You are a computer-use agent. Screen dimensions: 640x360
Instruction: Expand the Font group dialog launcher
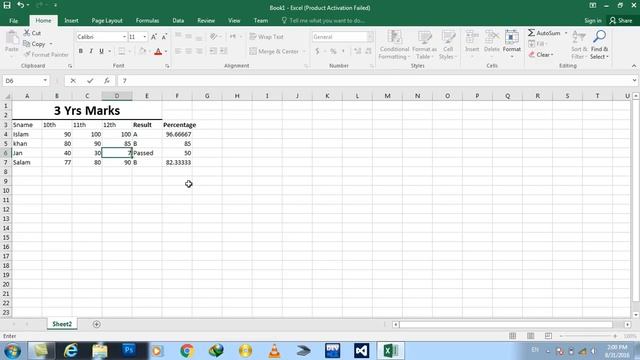pyautogui.click(x=167, y=66)
